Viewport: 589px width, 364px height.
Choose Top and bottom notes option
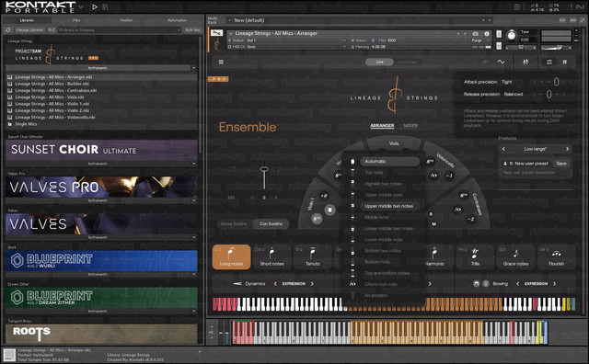click(x=387, y=273)
